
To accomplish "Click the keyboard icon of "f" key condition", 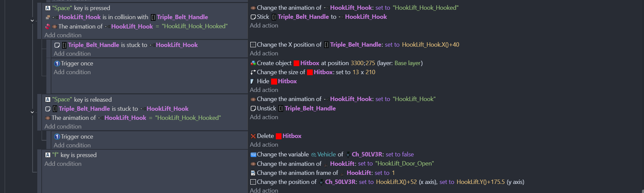I will [48, 155].
